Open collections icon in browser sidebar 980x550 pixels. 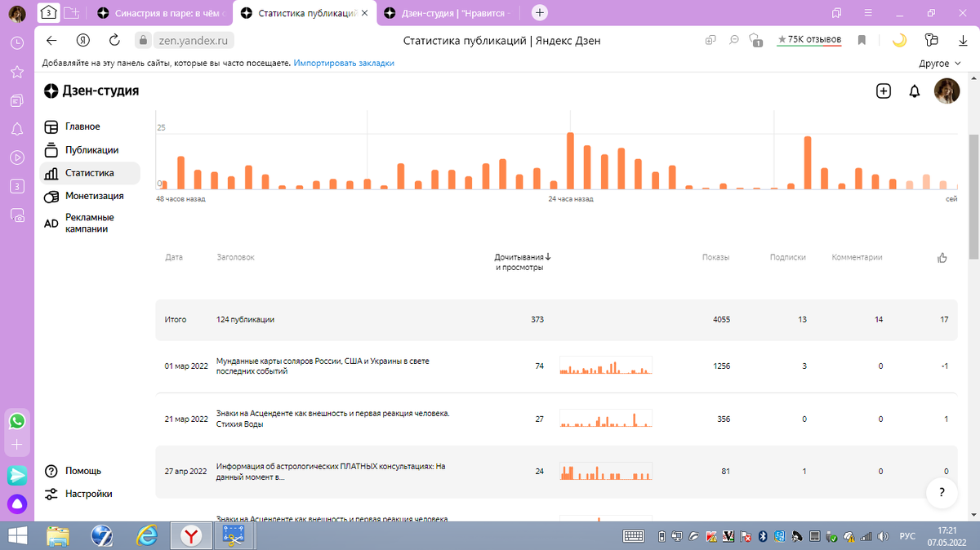click(x=16, y=100)
